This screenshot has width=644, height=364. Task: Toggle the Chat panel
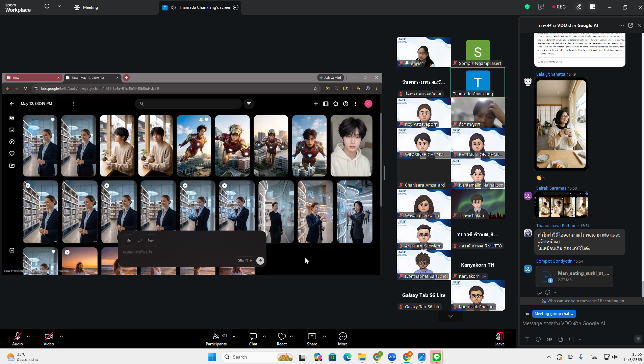click(x=253, y=339)
